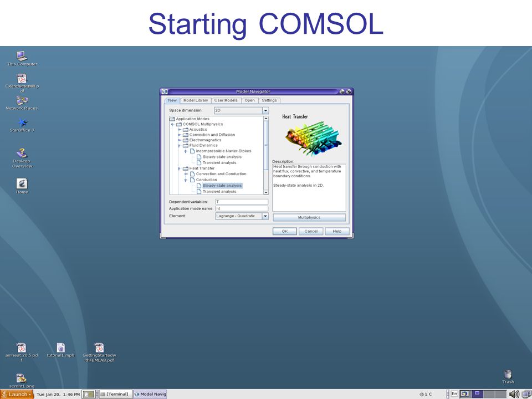Collapse the Incompressible Navier-Stokes node
Image resolution: width=532 pixels, height=399 pixels.
(x=186, y=151)
